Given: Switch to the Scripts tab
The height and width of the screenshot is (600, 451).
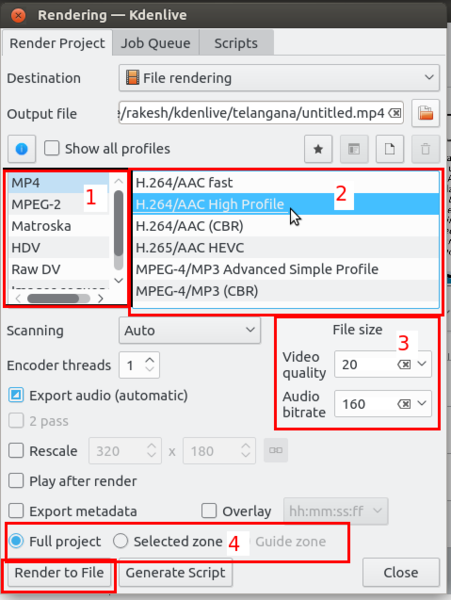Looking at the screenshot, I should tap(236, 43).
